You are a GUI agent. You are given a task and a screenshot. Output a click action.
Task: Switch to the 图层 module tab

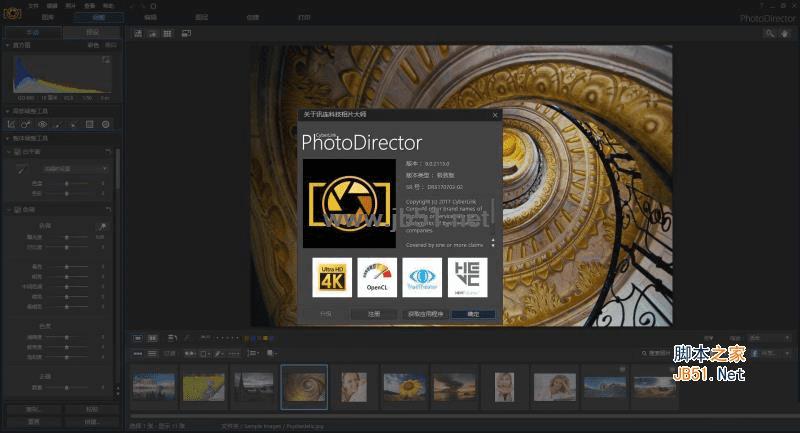click(202, 17)
